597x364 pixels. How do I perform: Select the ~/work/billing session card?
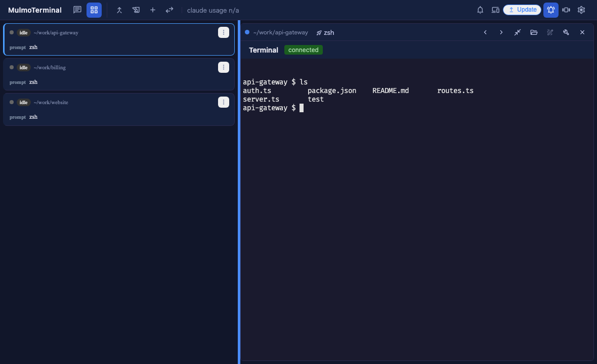point(119,74)
